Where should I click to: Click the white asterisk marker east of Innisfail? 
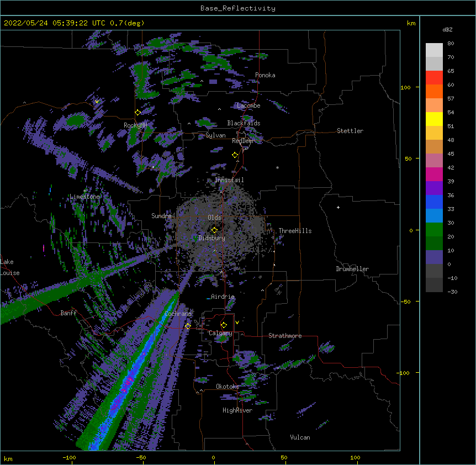(277, 167)
